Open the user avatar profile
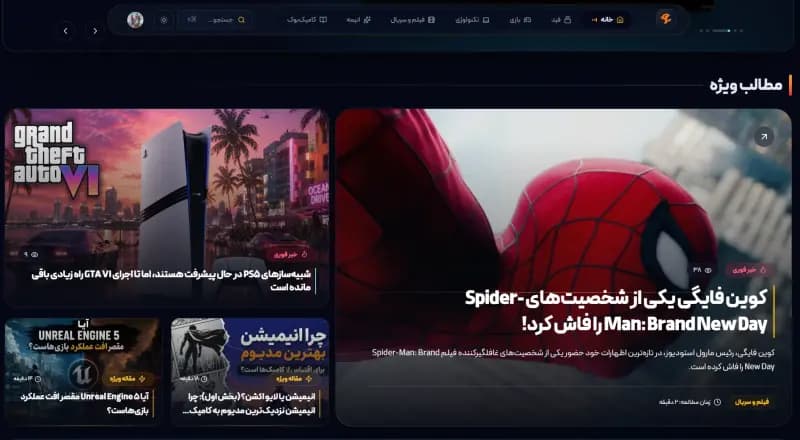 (135, 20)
